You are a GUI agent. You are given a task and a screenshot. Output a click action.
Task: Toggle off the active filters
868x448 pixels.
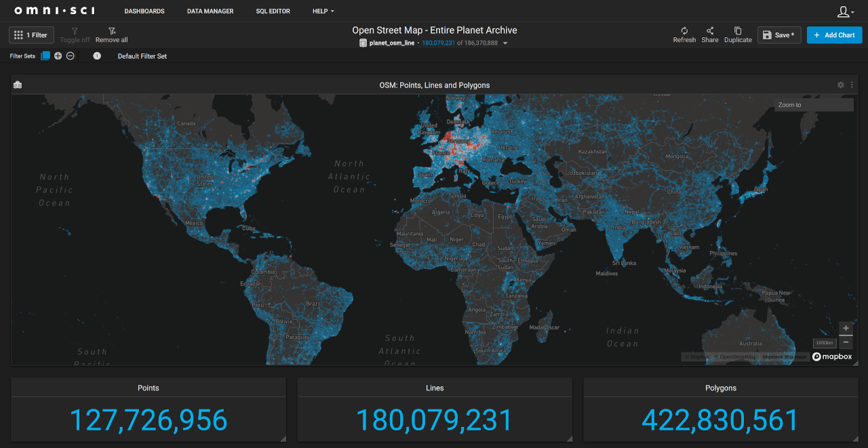(x=75, y=31)
